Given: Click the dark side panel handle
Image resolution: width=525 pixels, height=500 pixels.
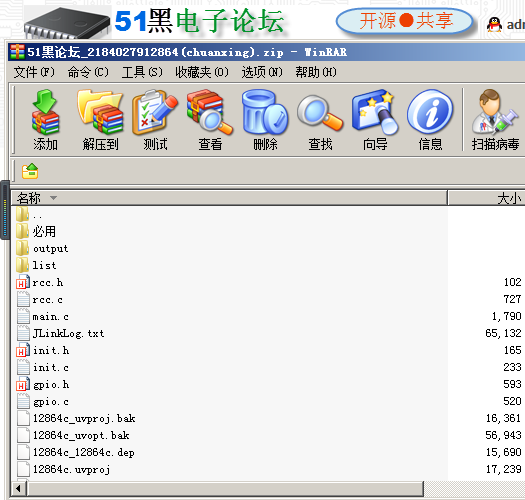Looking at the screenshot, I should click(5, 210).
